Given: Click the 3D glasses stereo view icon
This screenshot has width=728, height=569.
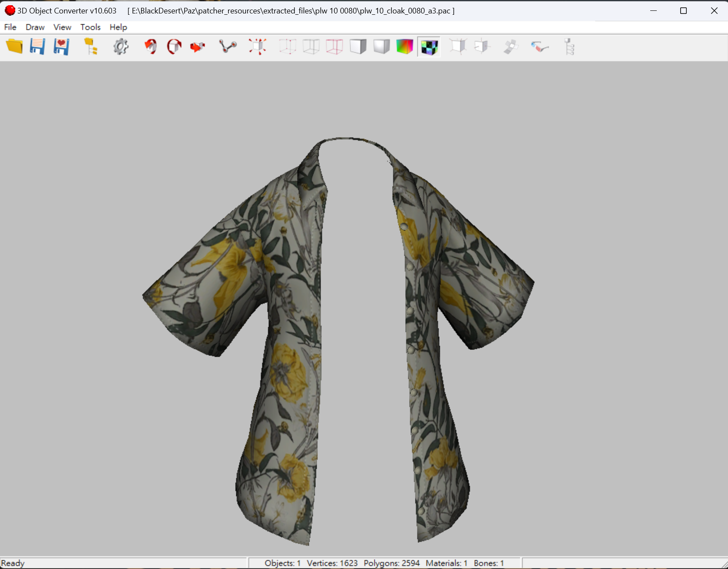Looking at the screenshot, I should [539, 46].
